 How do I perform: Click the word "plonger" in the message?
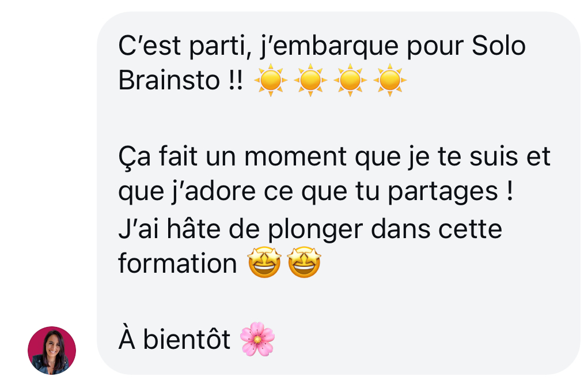click(316, 230)
